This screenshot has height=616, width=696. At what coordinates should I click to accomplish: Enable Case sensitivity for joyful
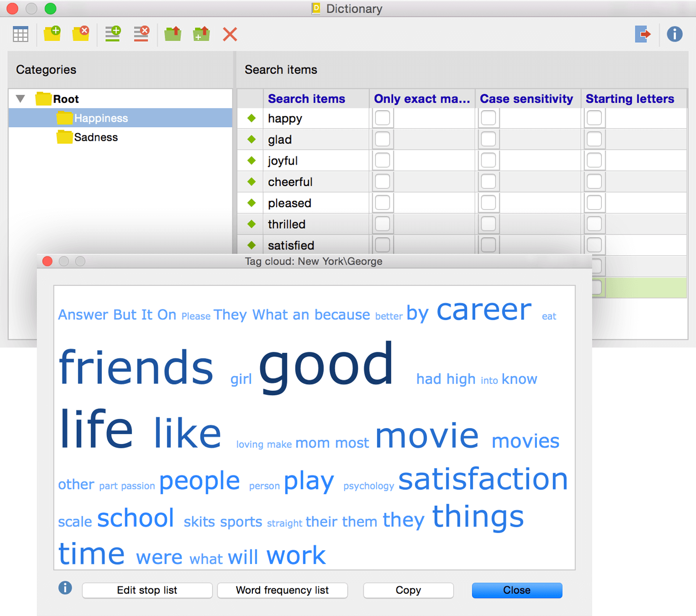pyautogui.click(x=488, y=160)
